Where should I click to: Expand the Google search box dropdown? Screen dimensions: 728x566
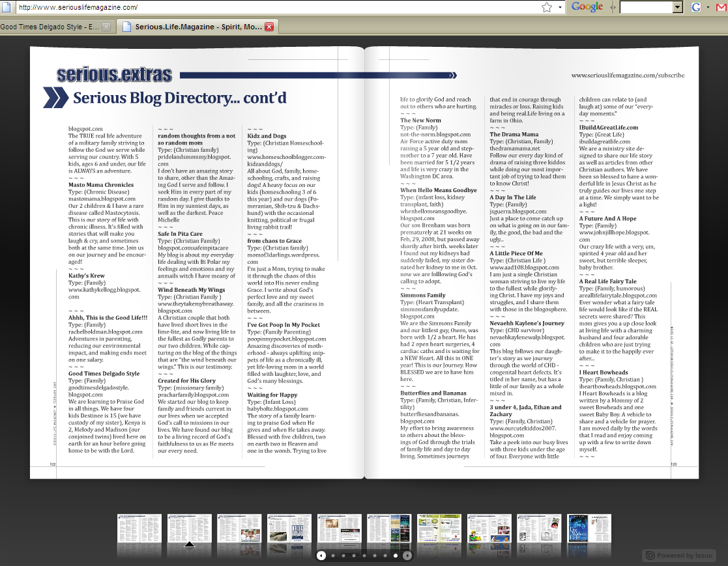pyautogui.click(x=677, y=7)
